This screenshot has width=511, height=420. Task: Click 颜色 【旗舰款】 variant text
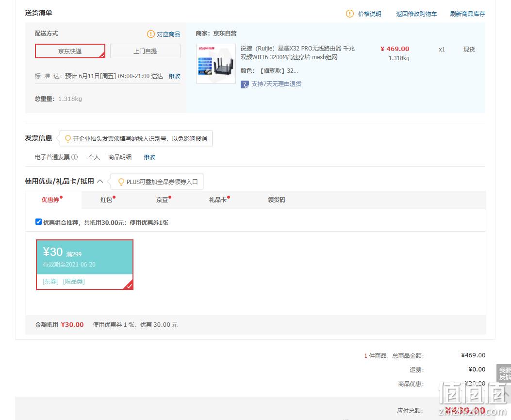click(x=269, y=71)
